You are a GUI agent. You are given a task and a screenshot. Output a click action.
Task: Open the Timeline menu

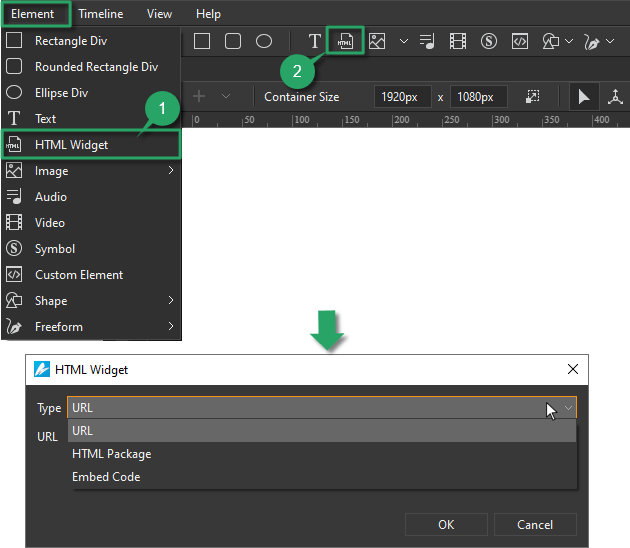click(100, 14)
